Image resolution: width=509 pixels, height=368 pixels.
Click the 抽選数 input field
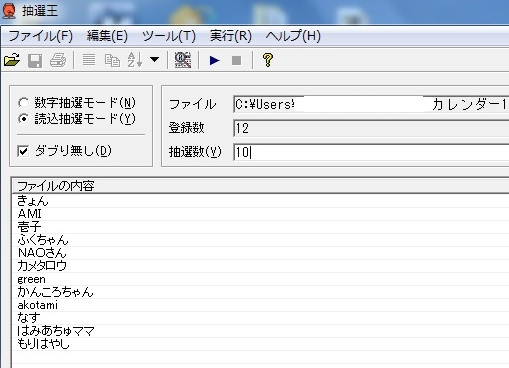[371, 152]
